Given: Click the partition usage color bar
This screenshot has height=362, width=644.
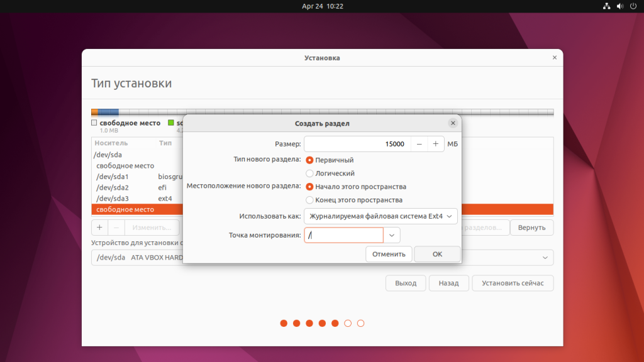Looking at the screenshot, I should pos(322,112).
